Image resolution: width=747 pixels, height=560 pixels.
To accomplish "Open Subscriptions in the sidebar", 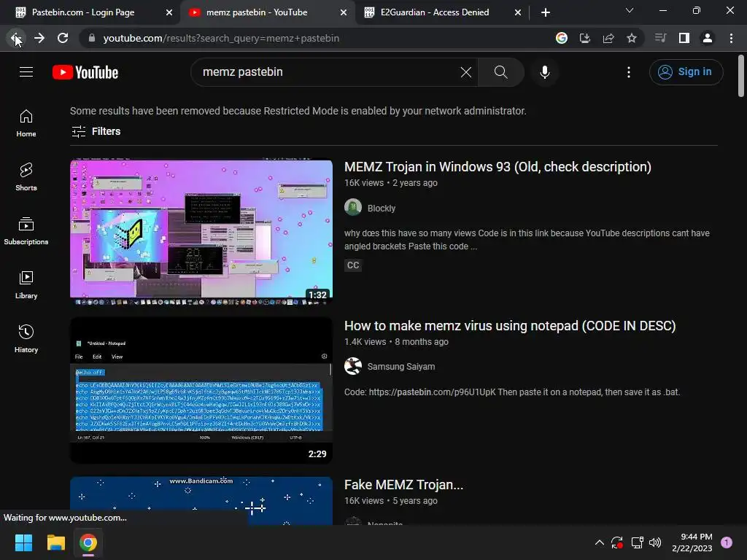I will click(x=26, y=231).
